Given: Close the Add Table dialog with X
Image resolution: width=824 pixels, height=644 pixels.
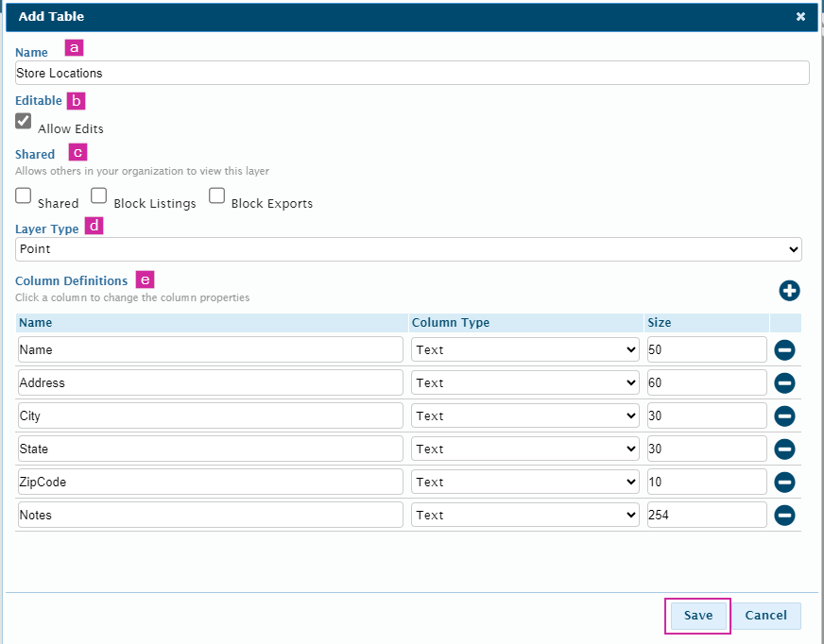Looking at the screenshot, I should pos(800,17).
